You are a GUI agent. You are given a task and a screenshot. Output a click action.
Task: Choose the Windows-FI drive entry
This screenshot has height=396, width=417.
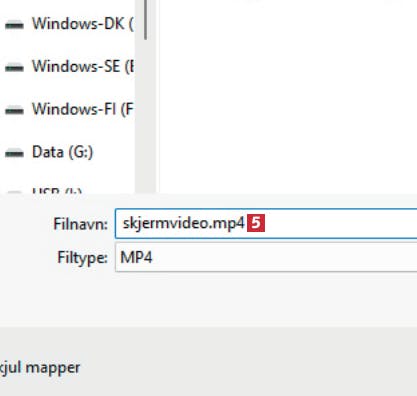83,109
